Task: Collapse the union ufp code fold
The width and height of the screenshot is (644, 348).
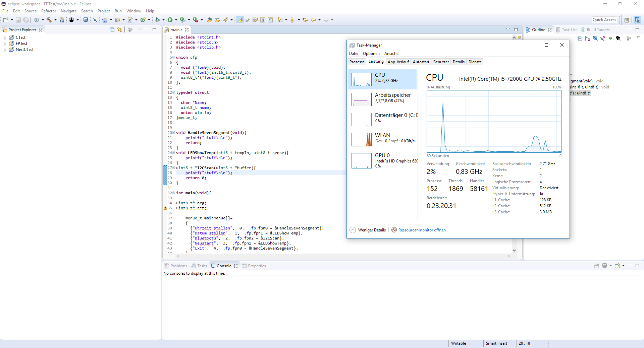Action: [173, 57]
